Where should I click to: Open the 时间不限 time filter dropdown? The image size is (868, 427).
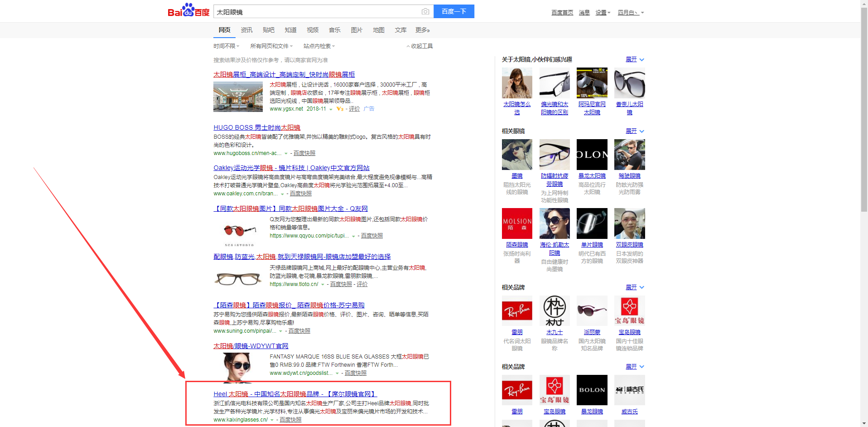tap(226, 46)
